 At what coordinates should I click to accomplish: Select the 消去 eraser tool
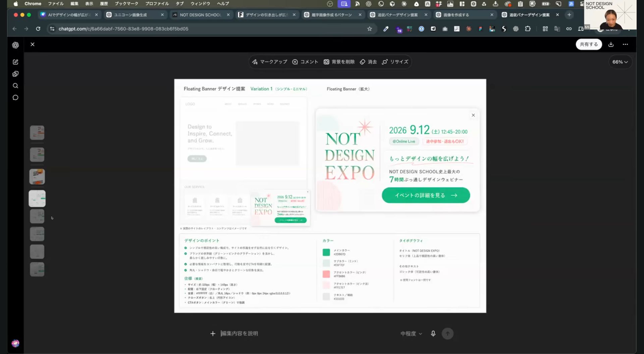[368, 62]
